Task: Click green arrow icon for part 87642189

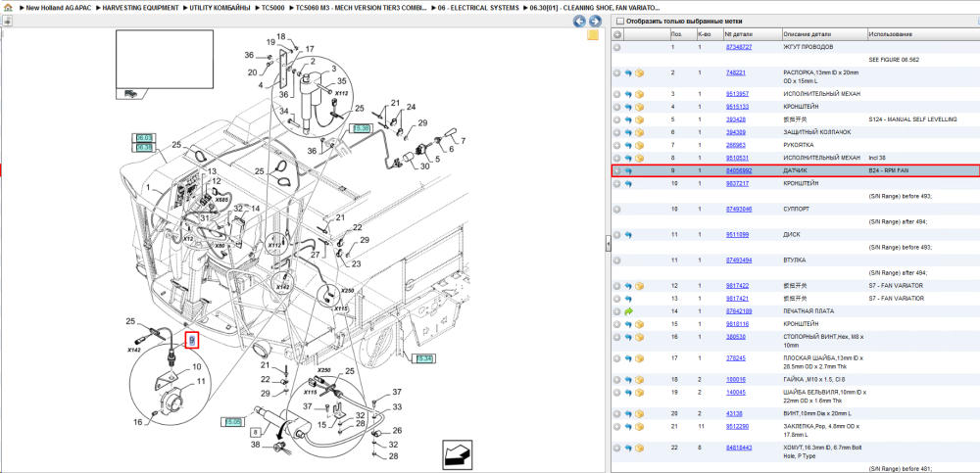Action: pos(628,311)
